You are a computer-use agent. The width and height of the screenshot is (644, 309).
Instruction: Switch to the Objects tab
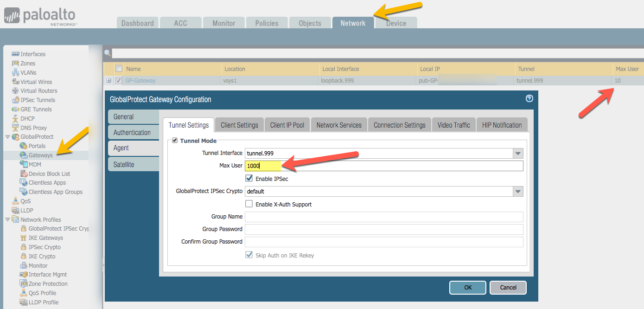(x=310, y=23)
